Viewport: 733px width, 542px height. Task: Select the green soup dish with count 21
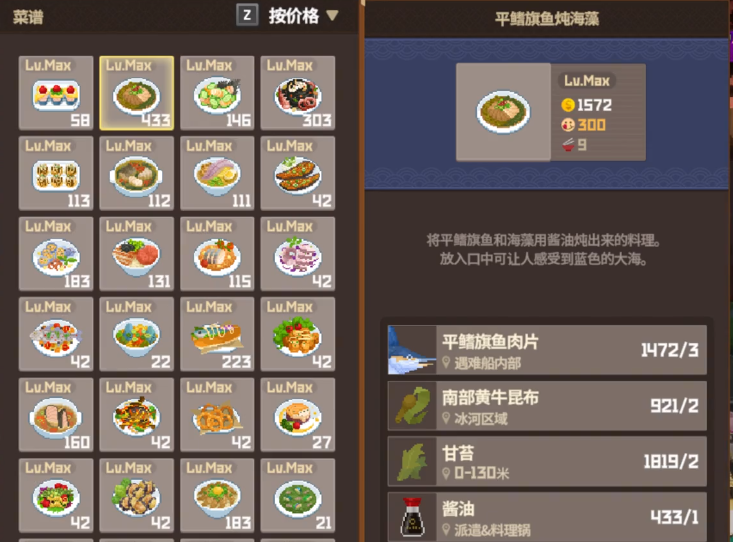coord(298,495)
